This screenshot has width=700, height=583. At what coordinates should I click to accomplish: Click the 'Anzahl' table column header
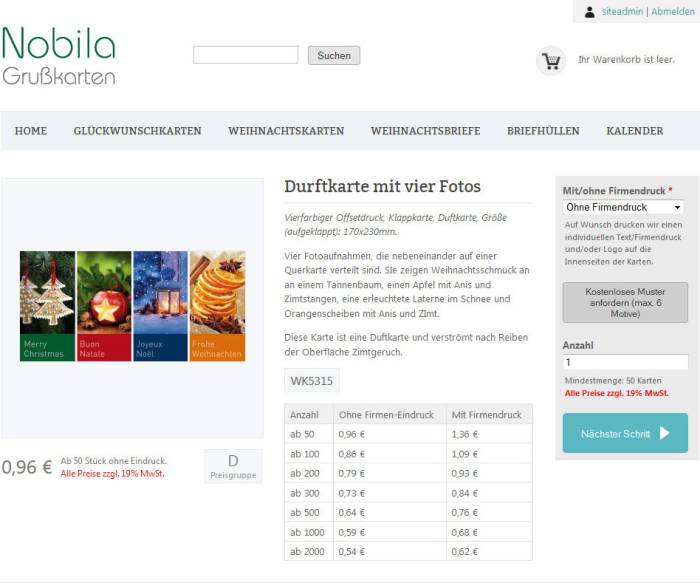(x=309, y=415)
